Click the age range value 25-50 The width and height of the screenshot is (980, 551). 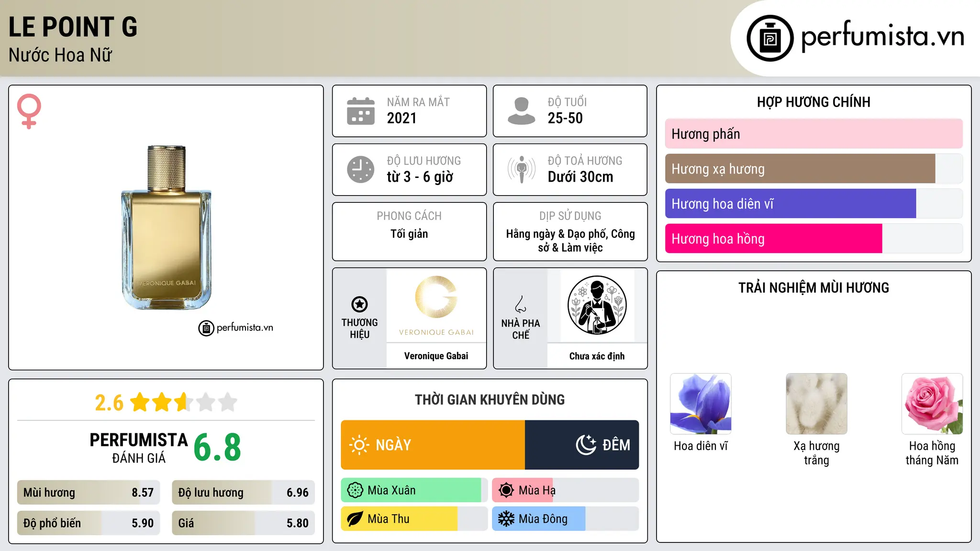565,118
